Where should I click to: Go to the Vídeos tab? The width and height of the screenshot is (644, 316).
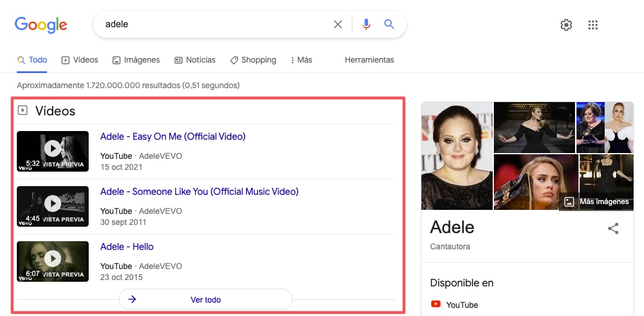pos(80,60)
